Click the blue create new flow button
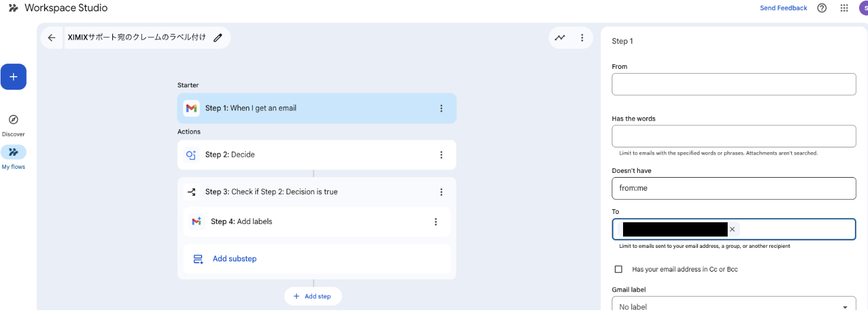868x315 pixels. 14,77
